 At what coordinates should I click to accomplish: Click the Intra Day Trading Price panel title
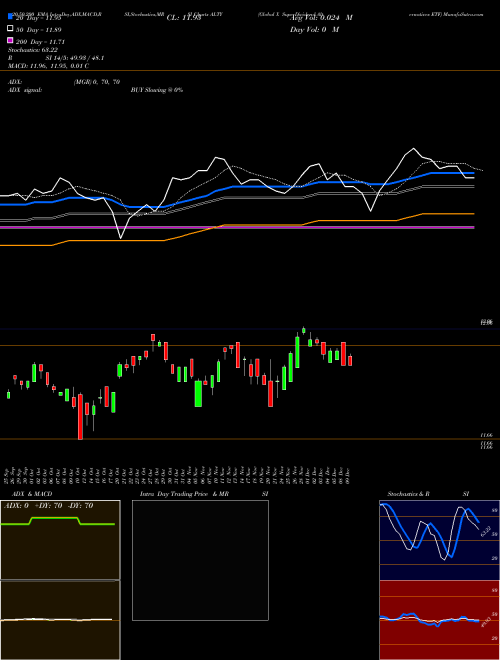tap(204, 494)
